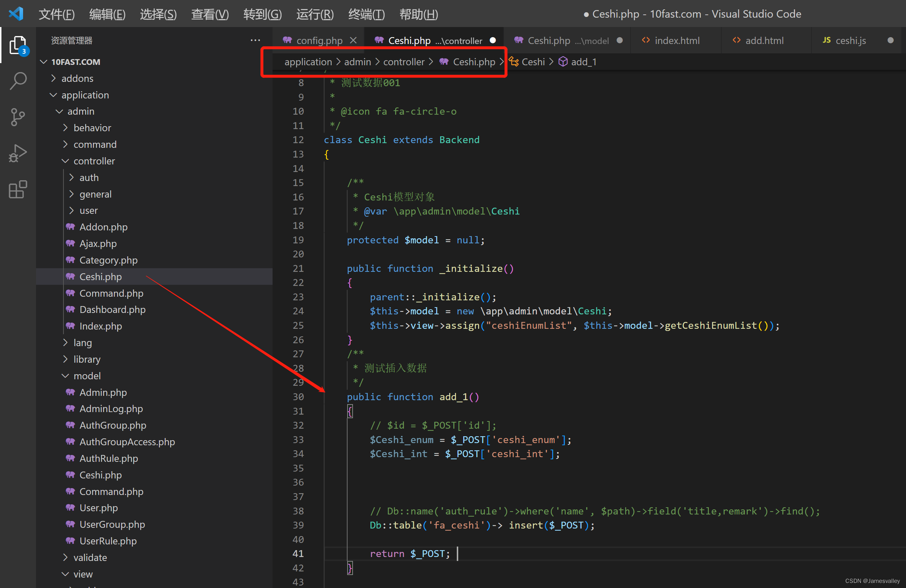906x588 pixels.
Task: Select Dashboard.php in the Explorer tree
Action: point(112,309)
